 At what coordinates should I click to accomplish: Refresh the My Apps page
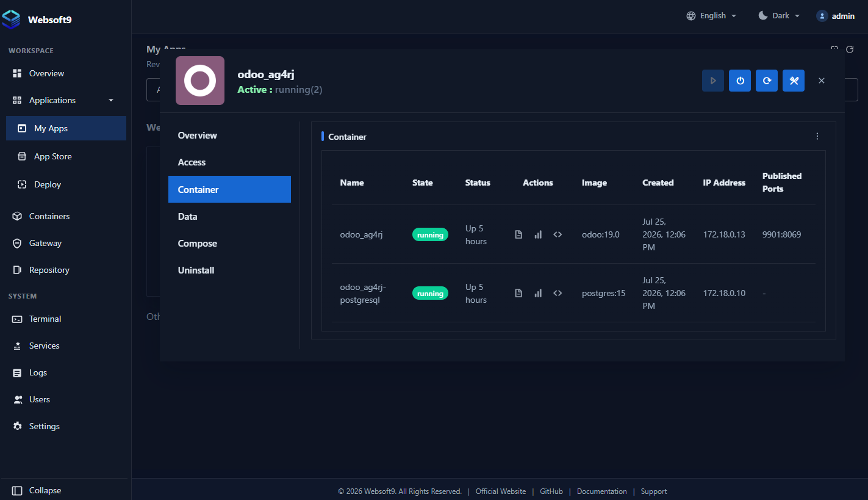[850, 49]
